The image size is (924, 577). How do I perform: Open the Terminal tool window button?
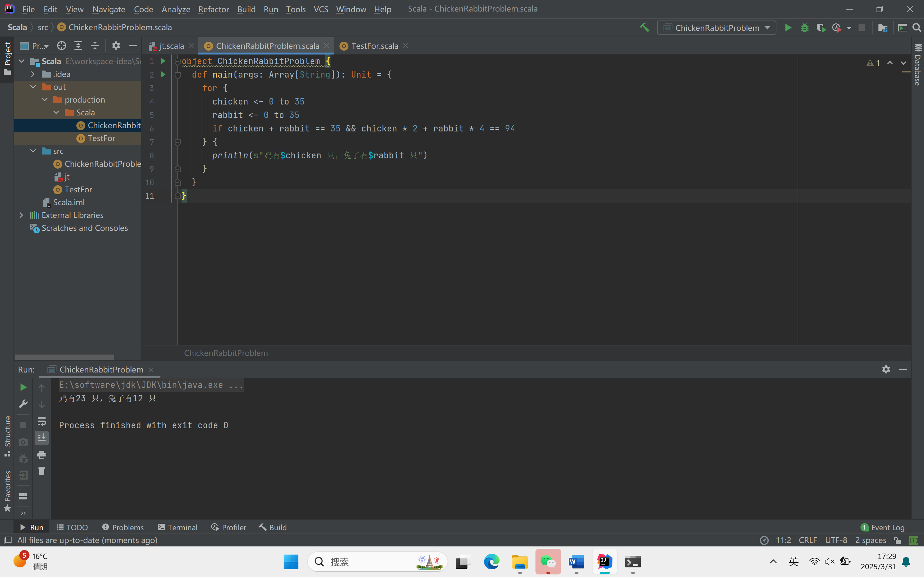pyautogui.click(x=177, y=527)
